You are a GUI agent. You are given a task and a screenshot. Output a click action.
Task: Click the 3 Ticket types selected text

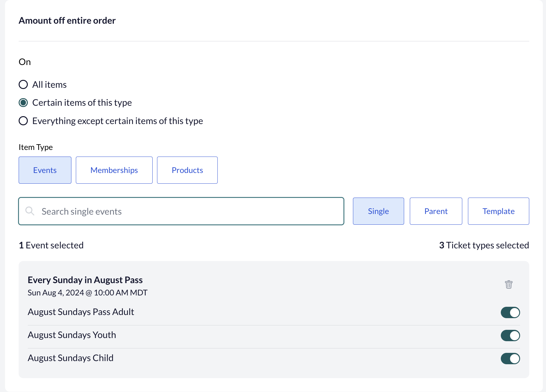tap(484, 245)
